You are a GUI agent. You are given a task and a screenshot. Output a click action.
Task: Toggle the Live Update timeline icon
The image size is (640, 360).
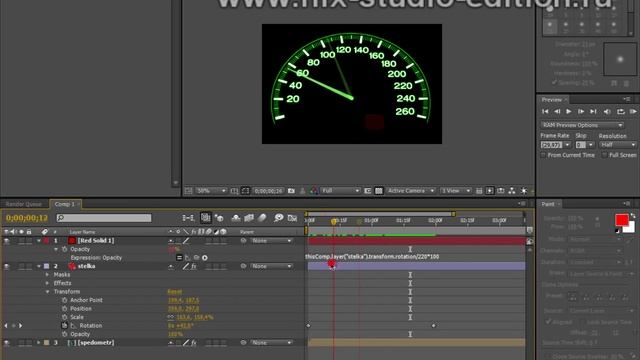coord(206,218)
